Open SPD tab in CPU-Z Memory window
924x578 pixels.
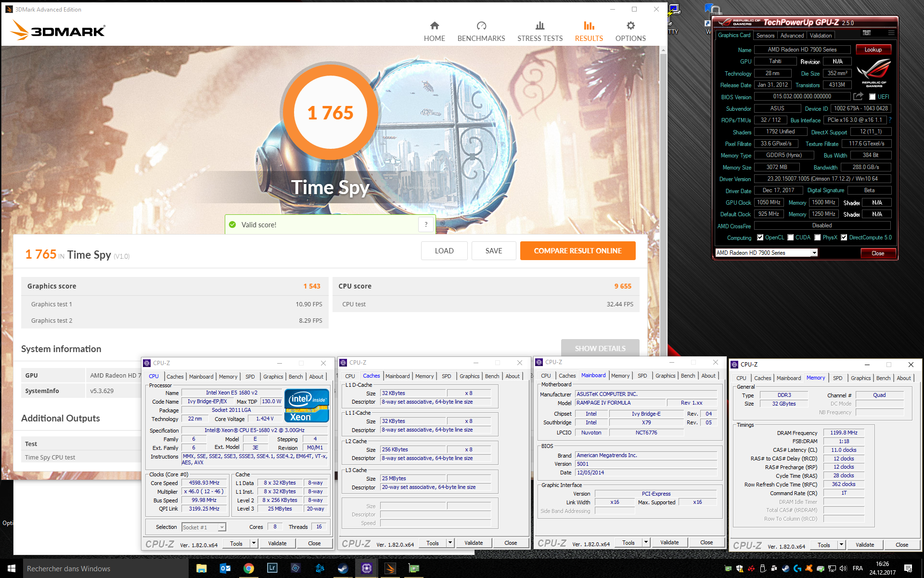tap(838, 378)
